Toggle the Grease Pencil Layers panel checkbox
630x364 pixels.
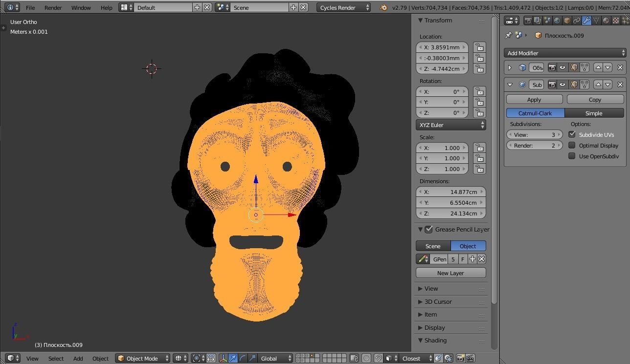(x=429, y=229)
